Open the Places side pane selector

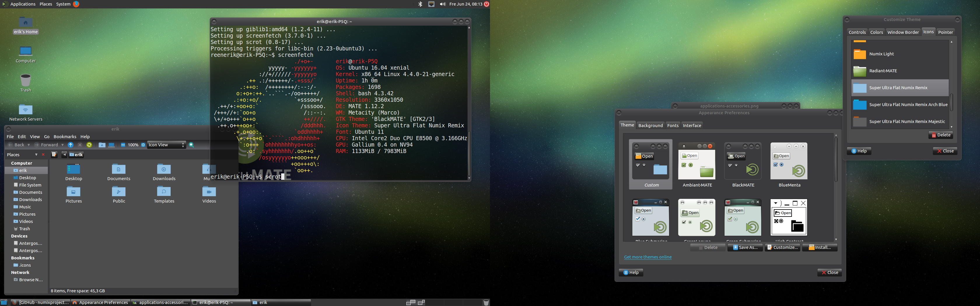pos(22,155)
